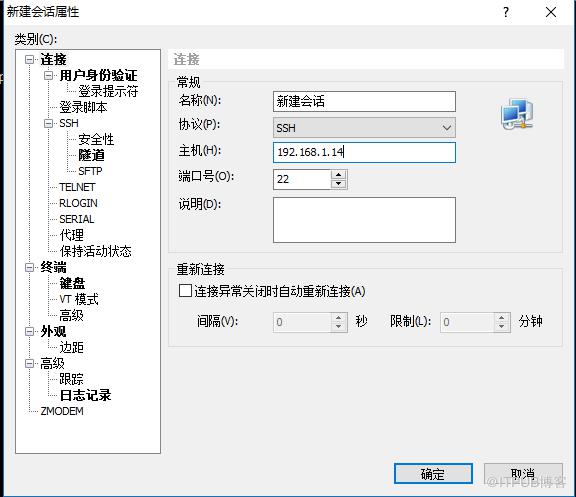576x497 pixels.
Task: Click into the 主机 address field
Action: (364, 152)
